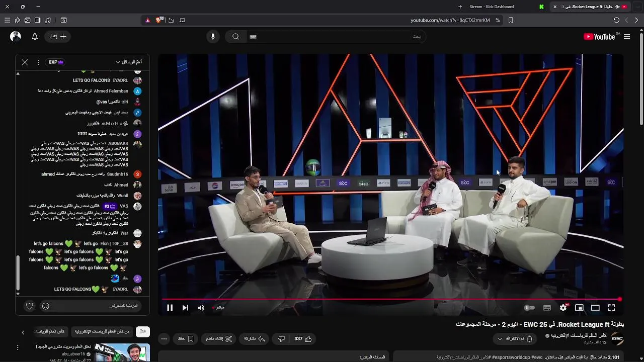Open YouTube notifications bell

coord(35,36)
